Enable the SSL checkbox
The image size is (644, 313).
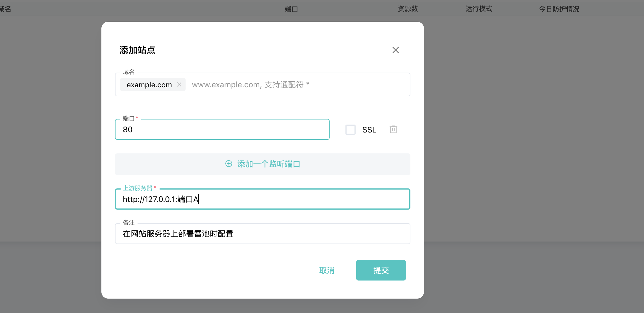click(350, 130)
